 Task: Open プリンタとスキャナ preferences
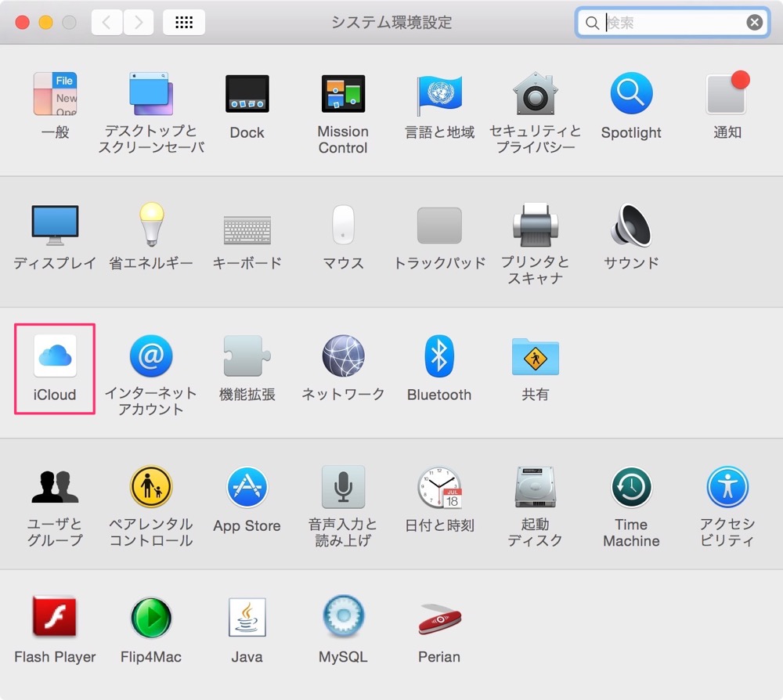point(536,225)
